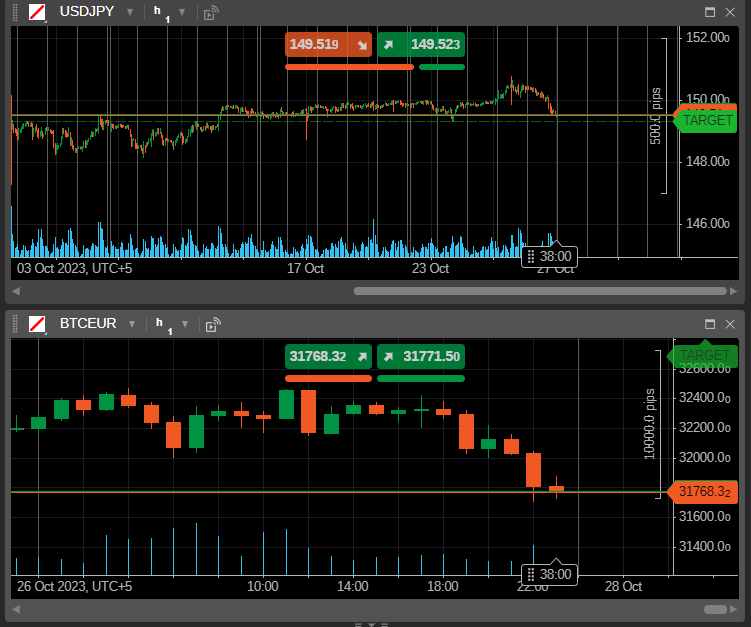The width and height of the screenshot is (751, 627).
Task: Click the USDJPY chart logo icon
Action: (x=37, y=12)
